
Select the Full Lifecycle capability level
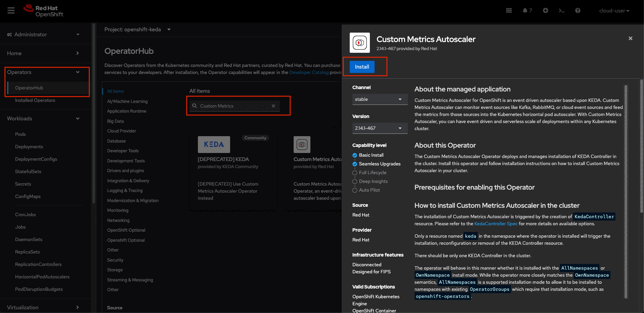pos(355,173)
